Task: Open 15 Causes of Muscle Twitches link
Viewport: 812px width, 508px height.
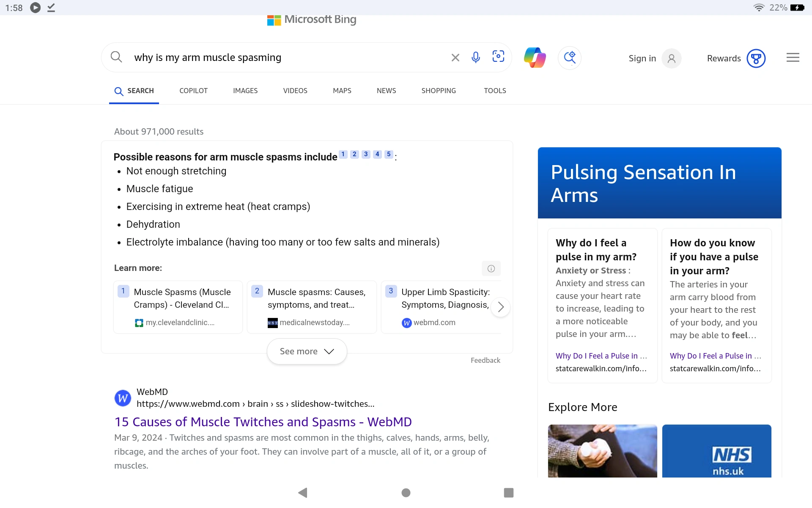Action: pos(263,422)
